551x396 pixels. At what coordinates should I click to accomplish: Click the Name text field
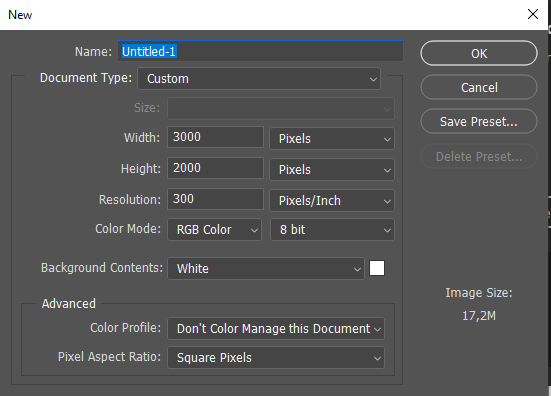(x=260, y=51)
